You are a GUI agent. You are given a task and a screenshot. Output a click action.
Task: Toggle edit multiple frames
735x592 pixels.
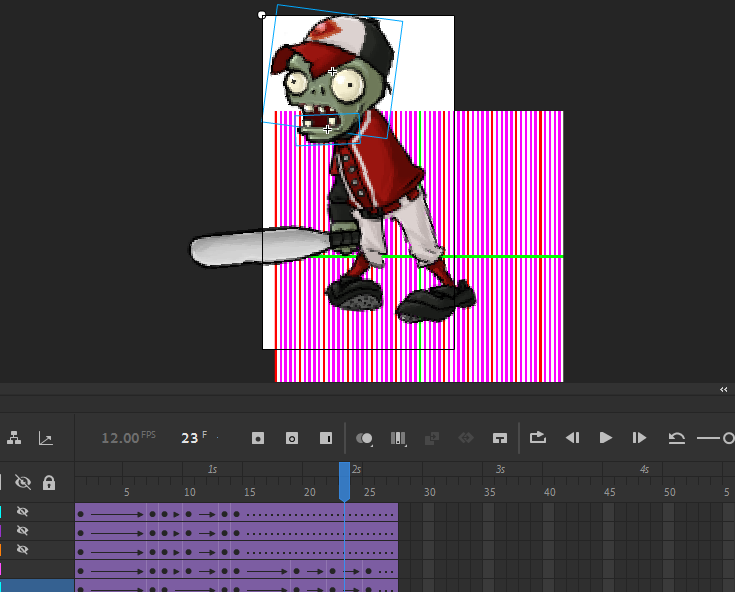pyautogui.click(x=398, y=438)
